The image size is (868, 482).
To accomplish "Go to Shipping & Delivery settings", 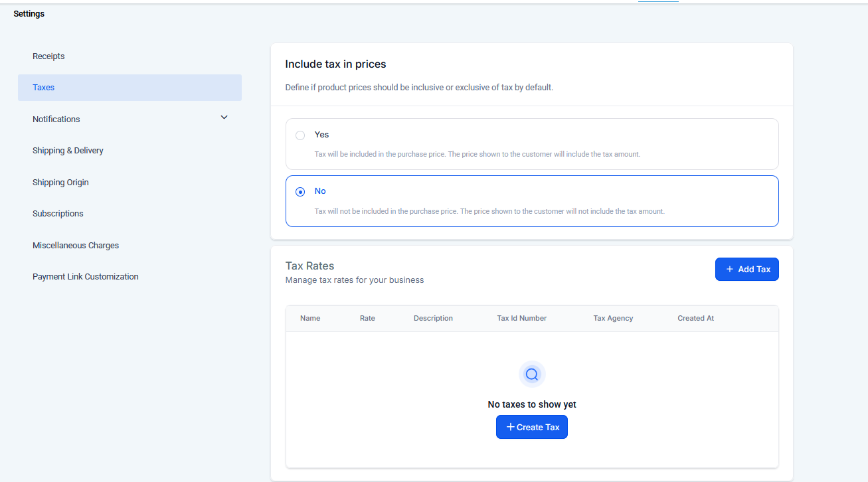I will [x=68, y=151].
